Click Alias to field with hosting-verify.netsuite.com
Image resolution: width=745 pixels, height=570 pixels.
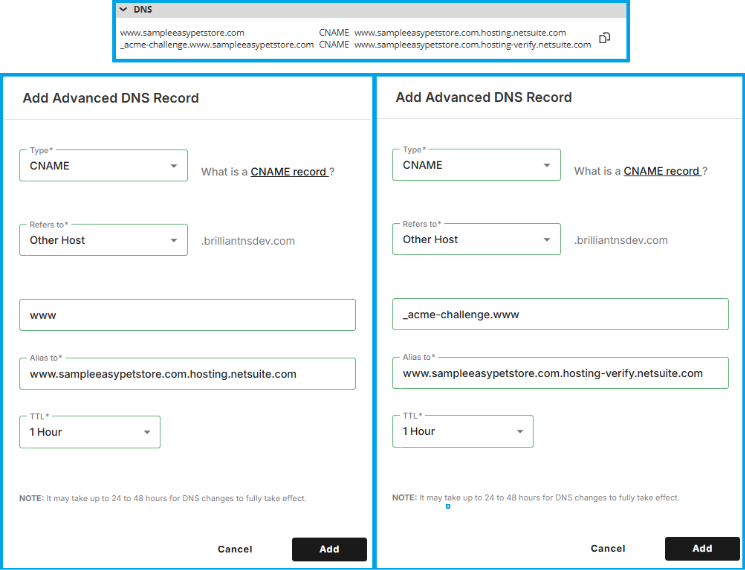click(x=560, y=373)
